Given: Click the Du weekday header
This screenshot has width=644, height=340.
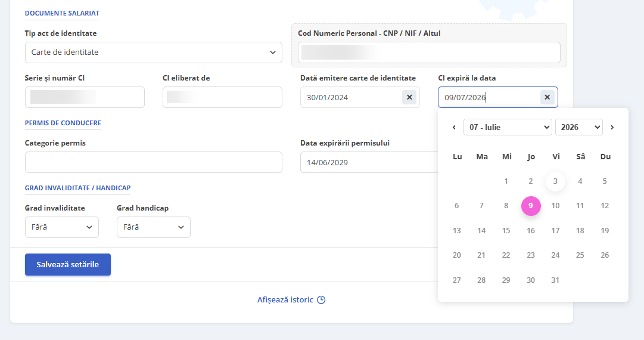Looking at the screenshot, I should coord(605,157).
